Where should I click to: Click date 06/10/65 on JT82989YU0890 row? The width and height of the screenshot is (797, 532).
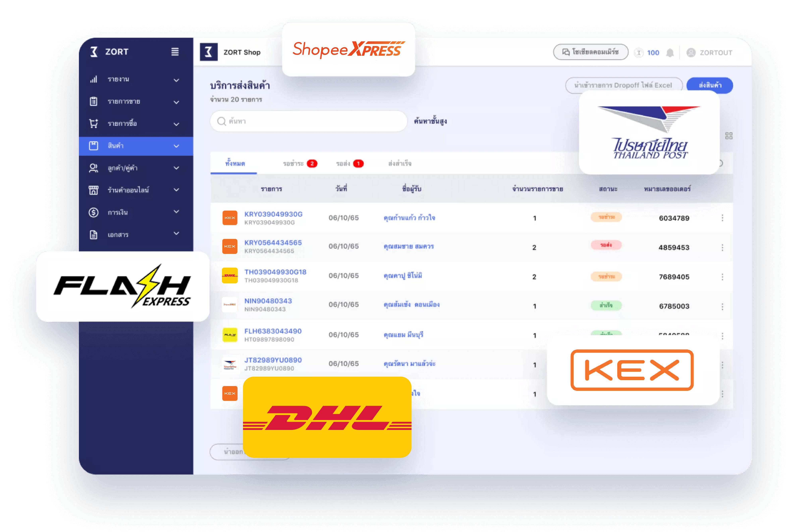point(344,364)
